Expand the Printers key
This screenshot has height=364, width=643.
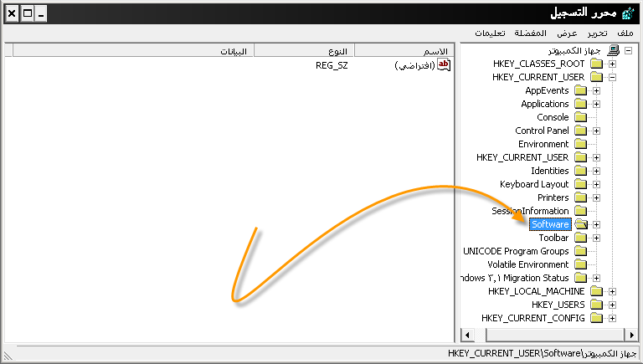[x=597, y=197]
